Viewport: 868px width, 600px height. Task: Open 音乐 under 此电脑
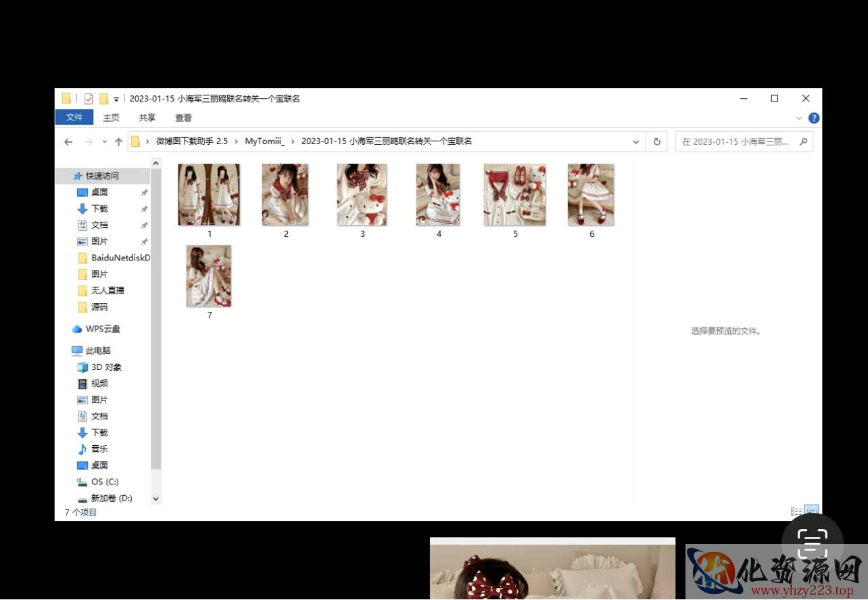(99, 448)
